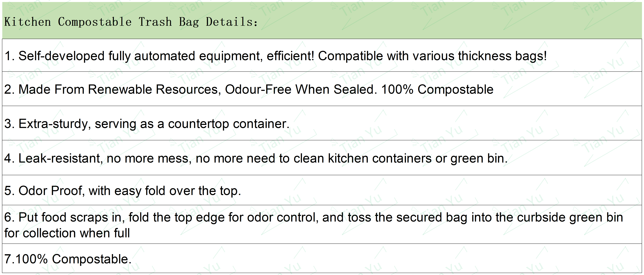Click the "easy fold over the top" phrase
The height and width of the screenshot is (275, 644).
point(178,191)
